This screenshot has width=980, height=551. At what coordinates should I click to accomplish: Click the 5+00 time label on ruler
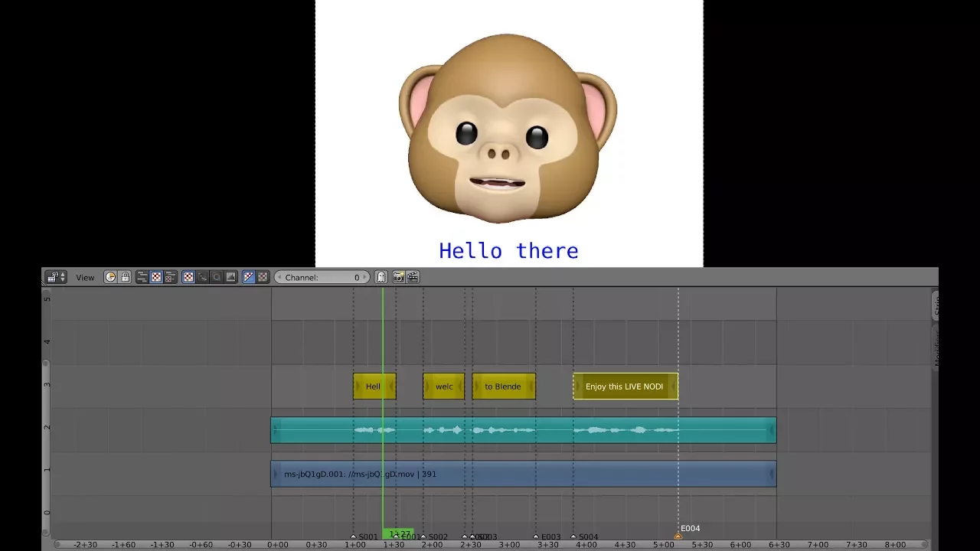click(x=663, y=545)
